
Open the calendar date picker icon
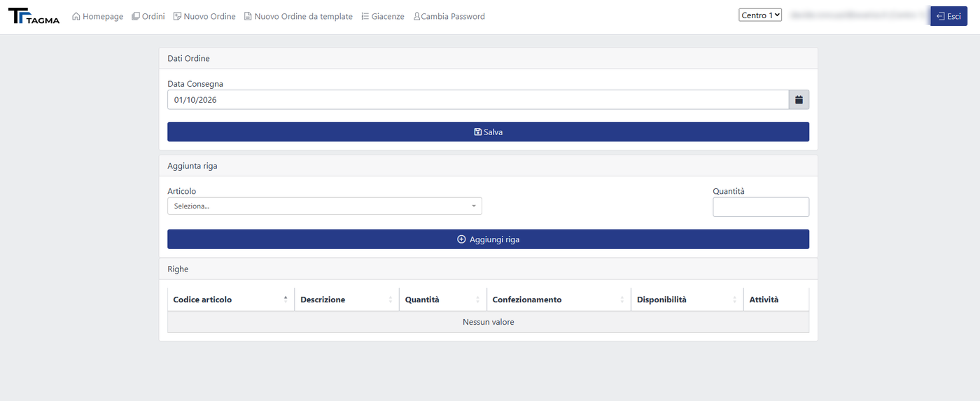coord(799,100)
